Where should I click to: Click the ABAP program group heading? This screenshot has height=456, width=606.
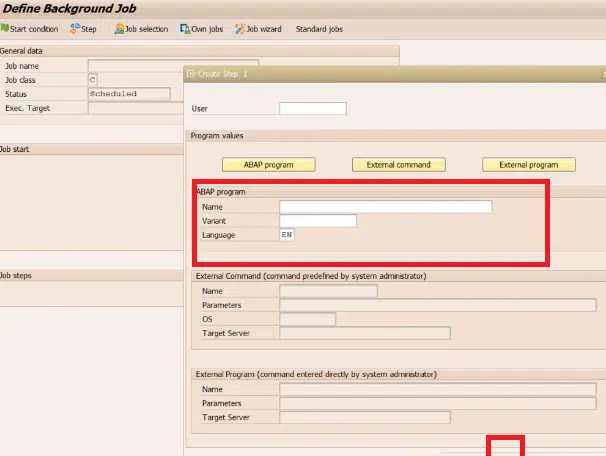[221, 192]
